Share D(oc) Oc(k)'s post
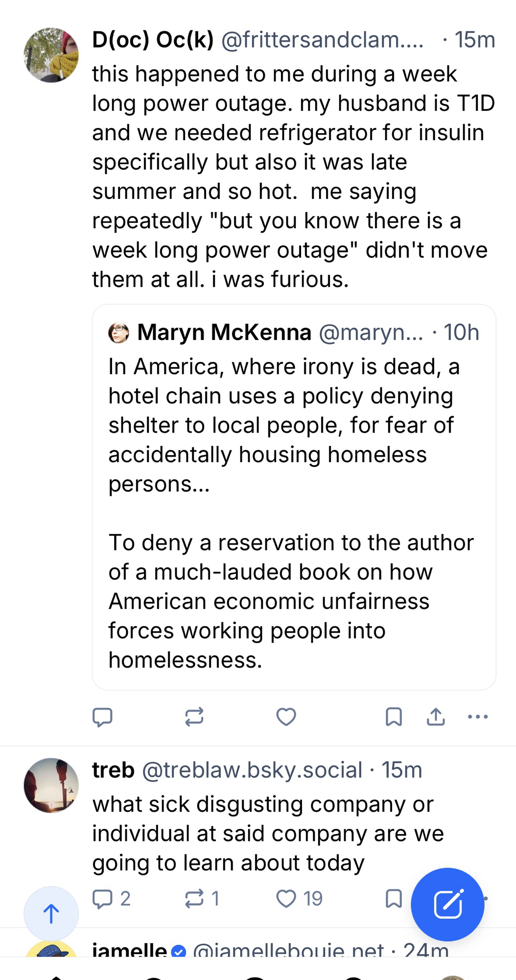Image resolution: width=516 pixels, height=980 pixels. tap(436, 717)
